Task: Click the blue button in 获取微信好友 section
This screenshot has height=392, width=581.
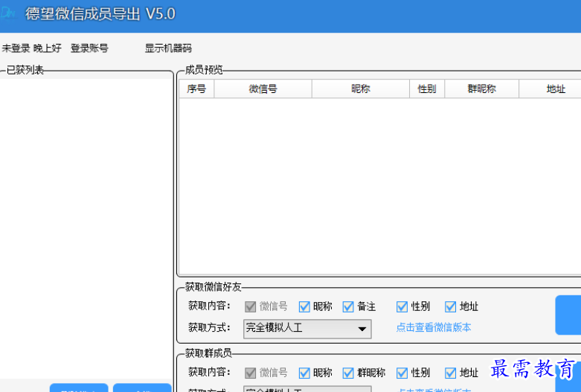Action: coord(568,315)
